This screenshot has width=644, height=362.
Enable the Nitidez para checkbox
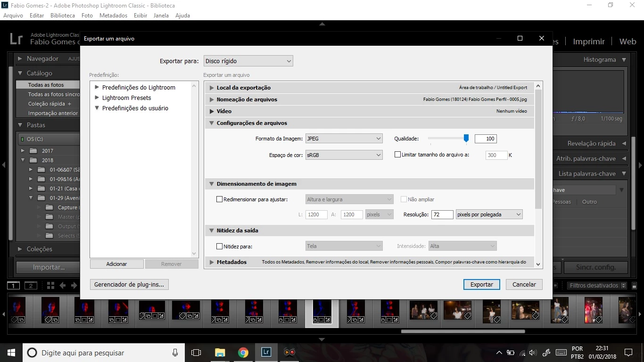[x=219, y=246]
